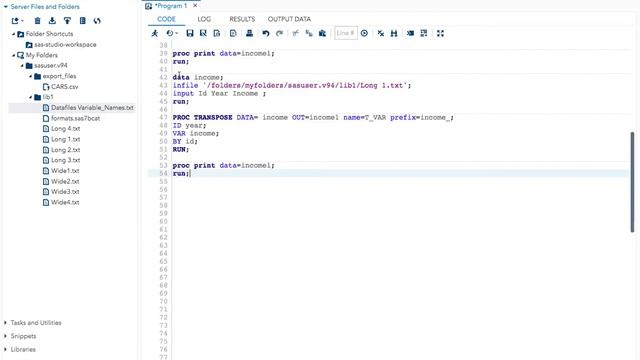Select the Long 2.txt file
640x360 pixels.
click(61, 150)
